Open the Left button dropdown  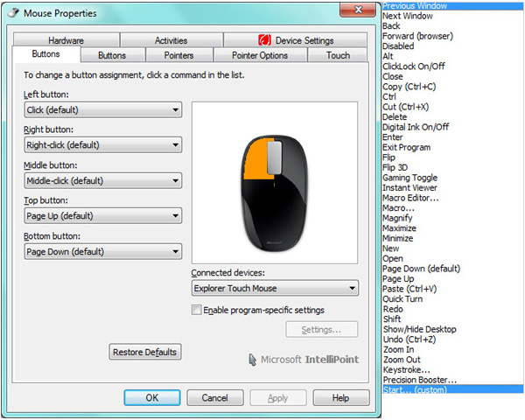point(103,110)
